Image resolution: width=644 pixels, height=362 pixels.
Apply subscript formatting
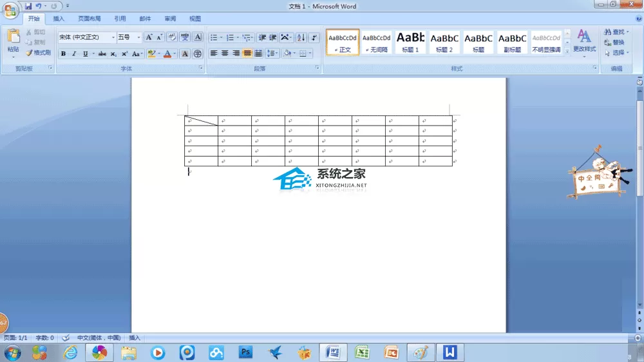tap(113, 54)
